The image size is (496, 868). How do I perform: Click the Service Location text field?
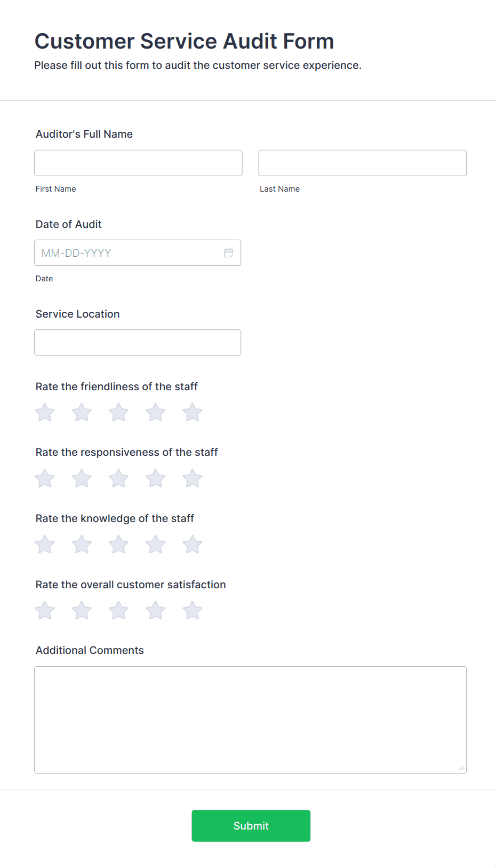click(x=138, y=342)
